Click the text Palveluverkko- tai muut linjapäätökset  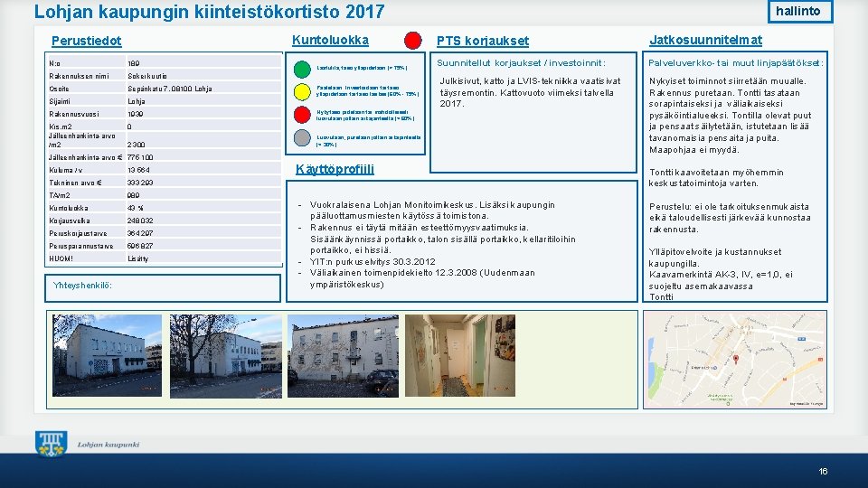point(736,63)
